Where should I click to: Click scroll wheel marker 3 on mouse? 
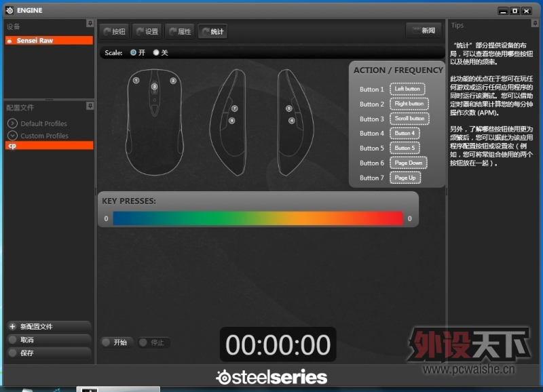pyautogui.click(x=155, y=87)
